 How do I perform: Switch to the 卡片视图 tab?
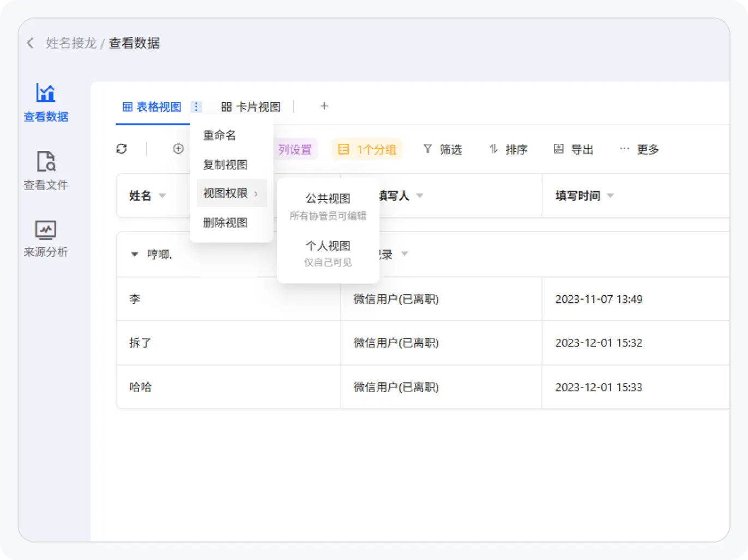point(251,107)
